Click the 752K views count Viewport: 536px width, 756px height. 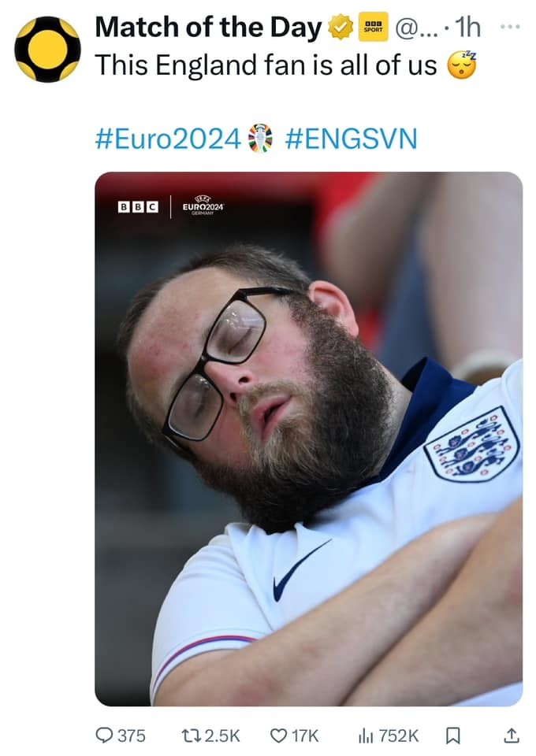pyautogui.click(x=399, y=736)
